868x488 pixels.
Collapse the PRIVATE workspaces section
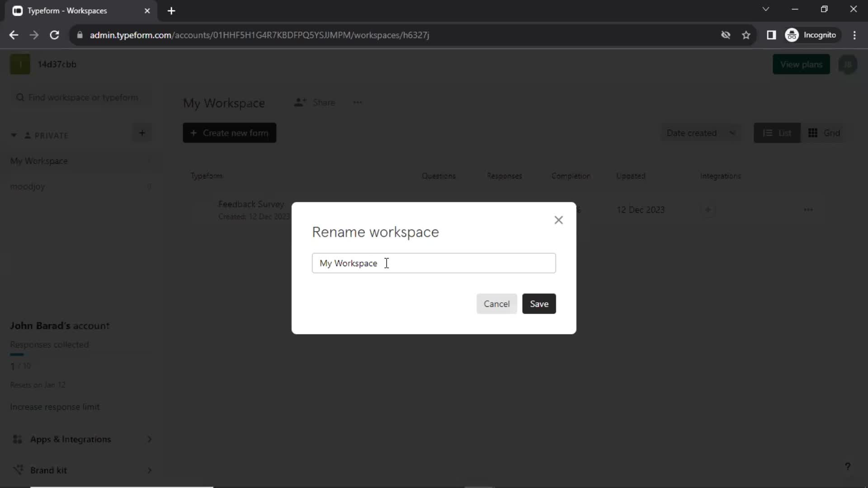tap(14, 135)
